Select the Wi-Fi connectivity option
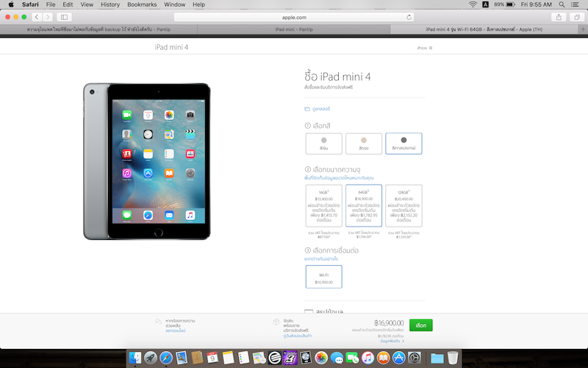Screen dimensions: 588x368 click(323, 277)
